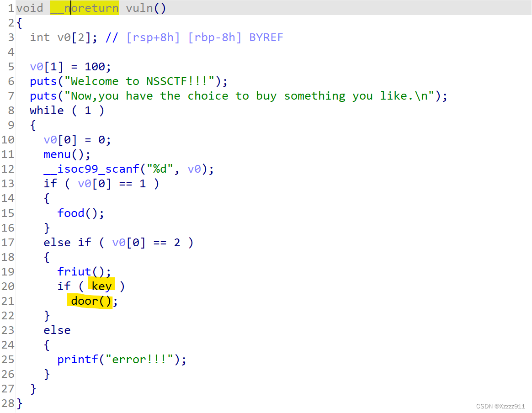This screenshot has width=532, height=413.
Task: Click the while keyword
Action: [47, 111]
